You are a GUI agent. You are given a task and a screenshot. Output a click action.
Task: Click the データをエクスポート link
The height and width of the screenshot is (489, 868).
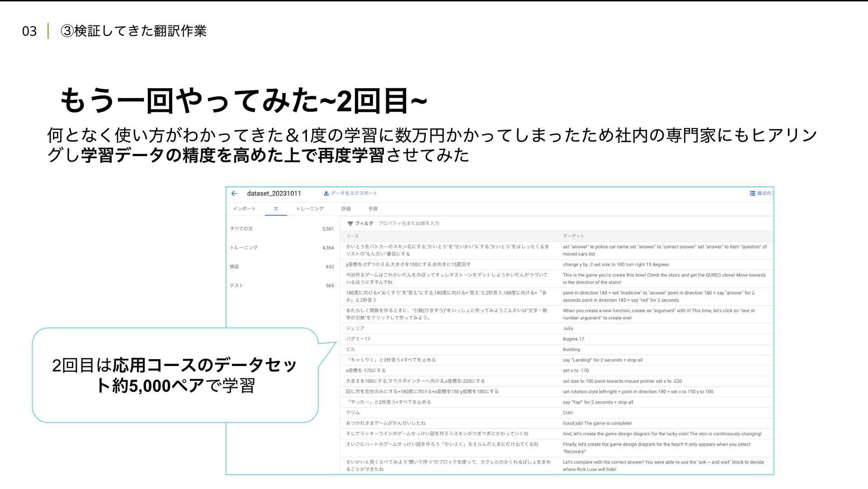(354, 193)
